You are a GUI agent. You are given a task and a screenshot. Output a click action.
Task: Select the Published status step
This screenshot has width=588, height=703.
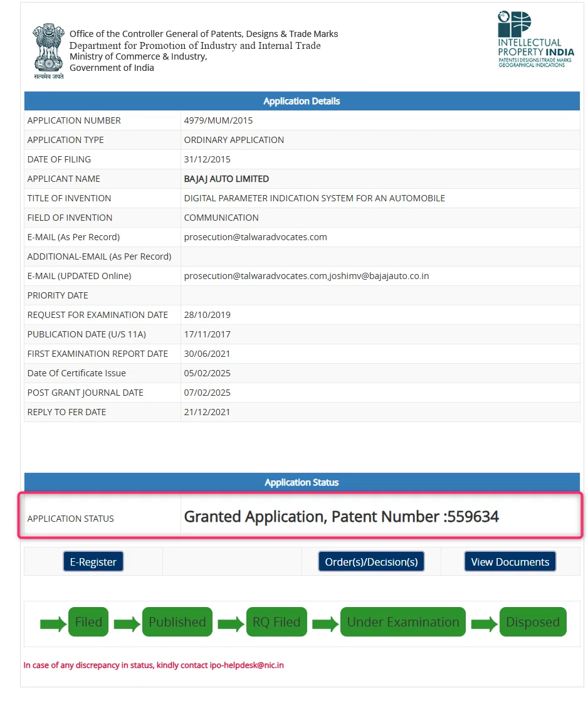pyautogui.click(x=177, y=622)
